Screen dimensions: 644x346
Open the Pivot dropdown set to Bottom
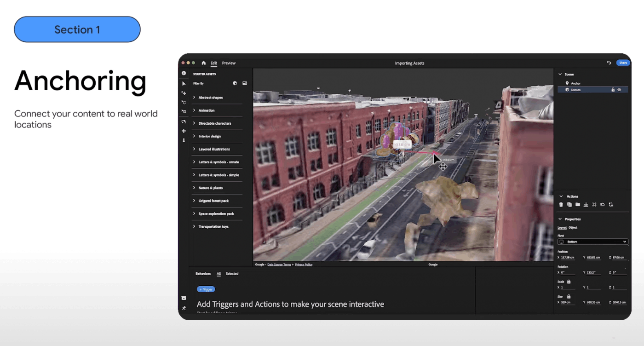pyautogui.click(x=592, y=241)
